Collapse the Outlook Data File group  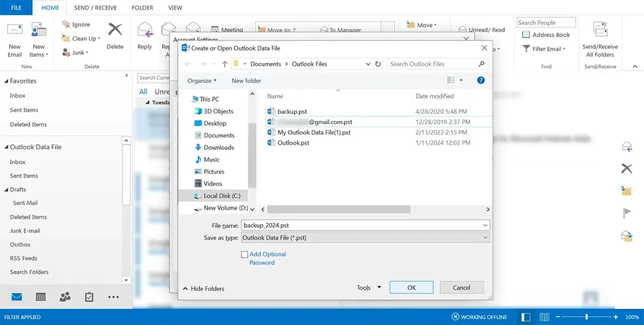(x=6, y=147)
